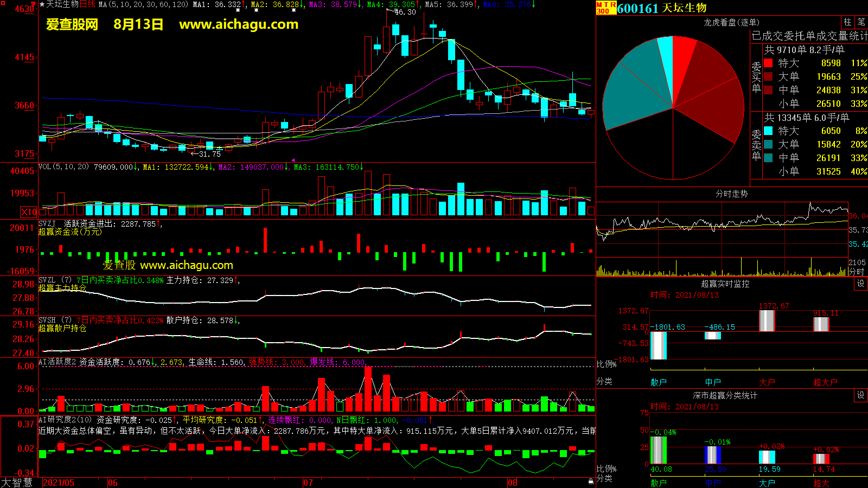This screenshot has width=868, height=488.
Task: Click the dark red 中单 buy legend square
Action: tap(768, 90)
